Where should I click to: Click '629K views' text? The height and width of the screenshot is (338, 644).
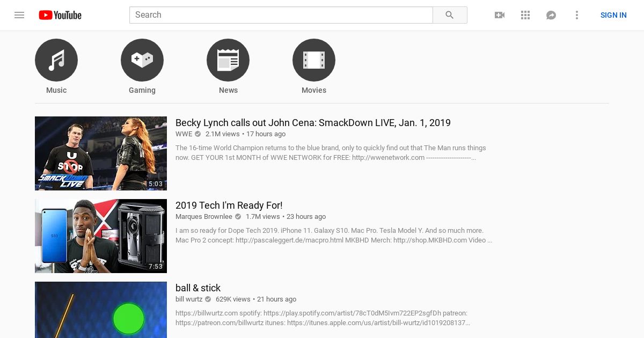pos(233,299)
